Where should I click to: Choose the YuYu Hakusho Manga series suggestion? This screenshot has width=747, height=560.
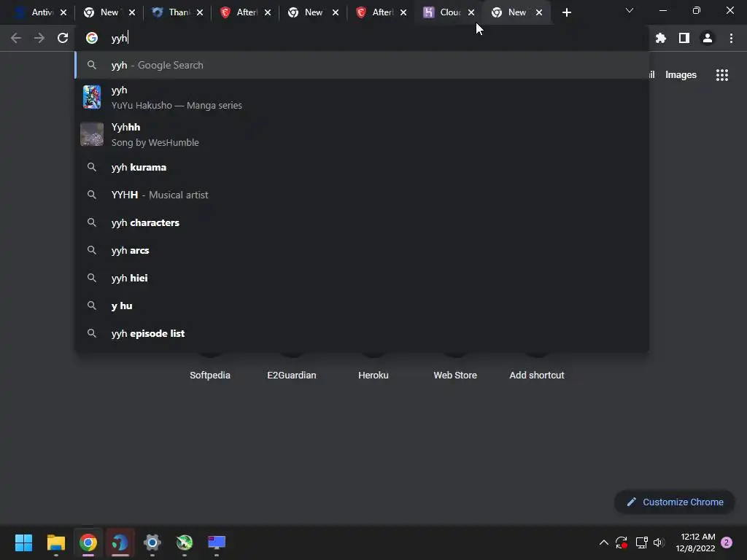(362, 97)
